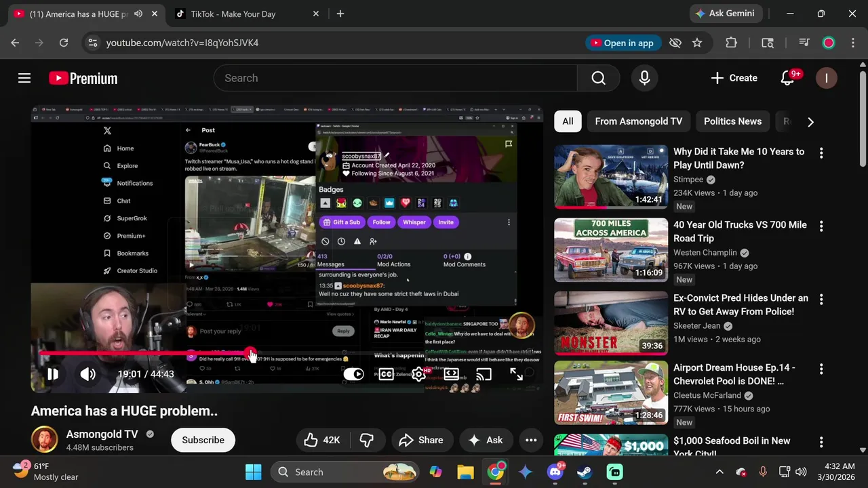Switch to theater mode in the player

(x=451, y=374)
